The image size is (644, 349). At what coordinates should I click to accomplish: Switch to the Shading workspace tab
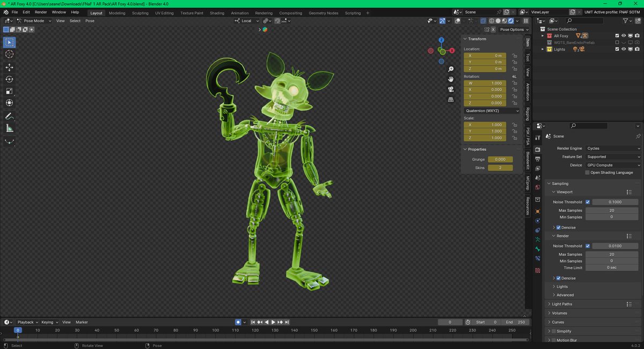point(217,13)
